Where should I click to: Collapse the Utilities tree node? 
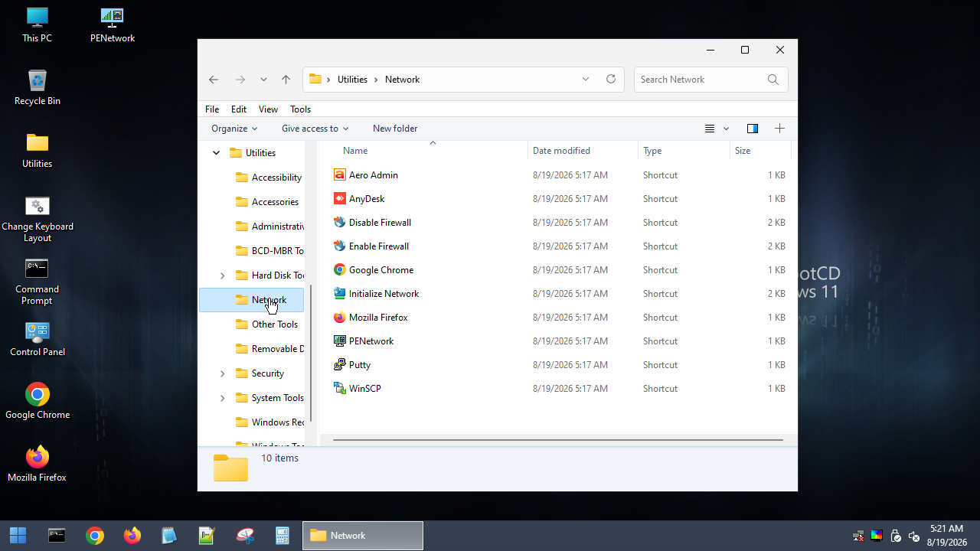pos(216,153)
